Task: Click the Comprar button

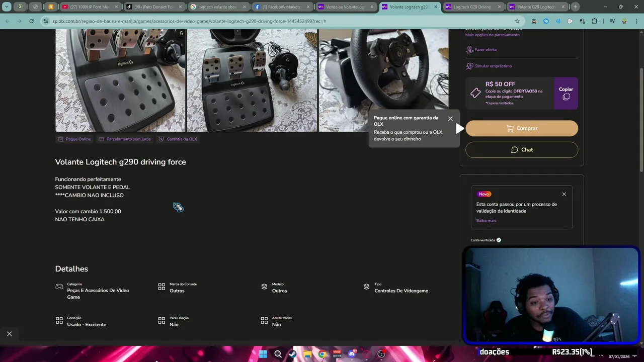Action: [x=522, y=128]
